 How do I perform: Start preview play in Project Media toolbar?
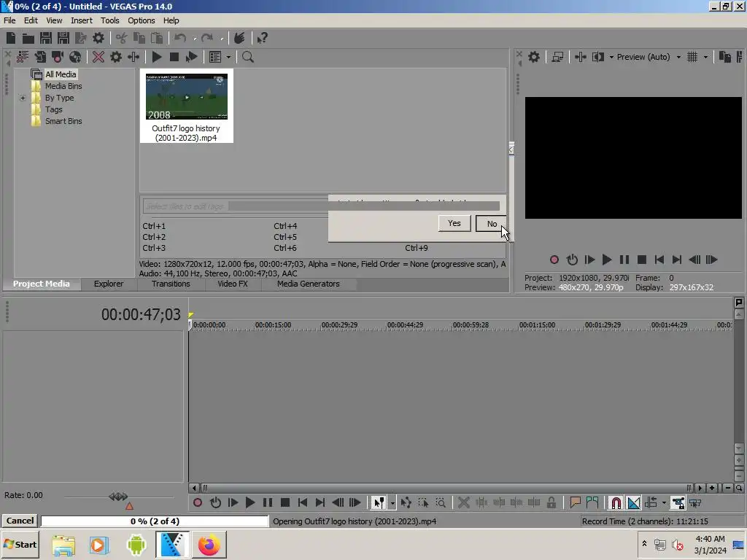[x=157, y=57]
